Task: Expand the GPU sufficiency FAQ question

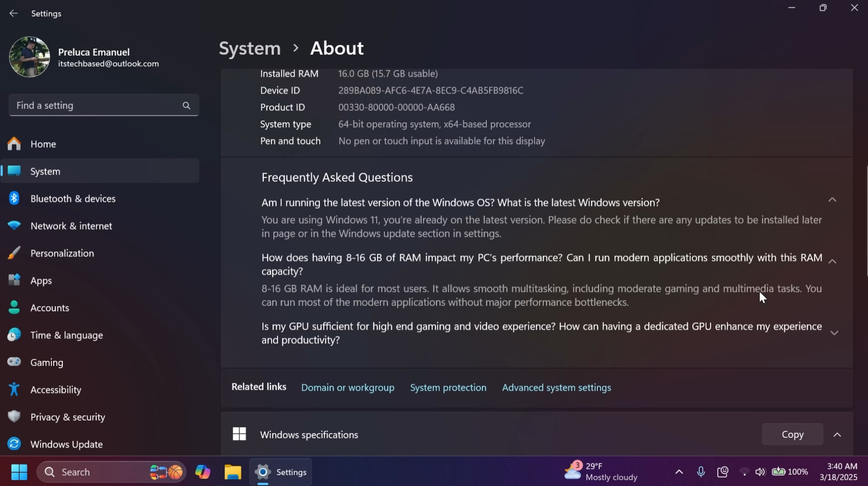Action: 834,333
